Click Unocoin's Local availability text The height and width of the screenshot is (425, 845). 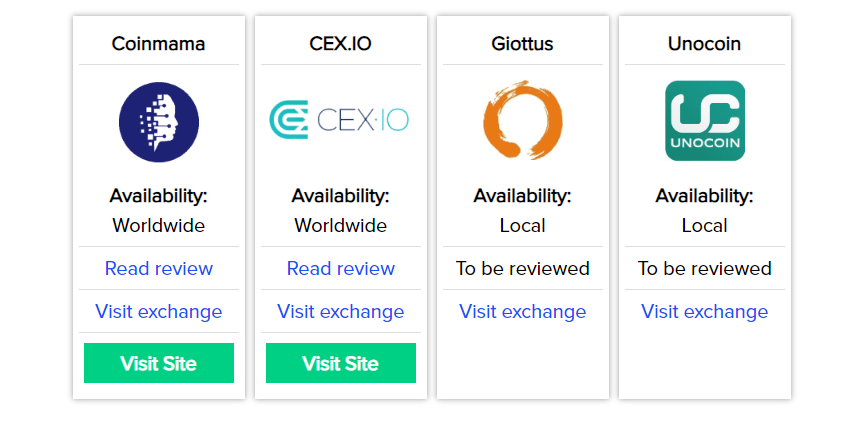coord(704,225)
